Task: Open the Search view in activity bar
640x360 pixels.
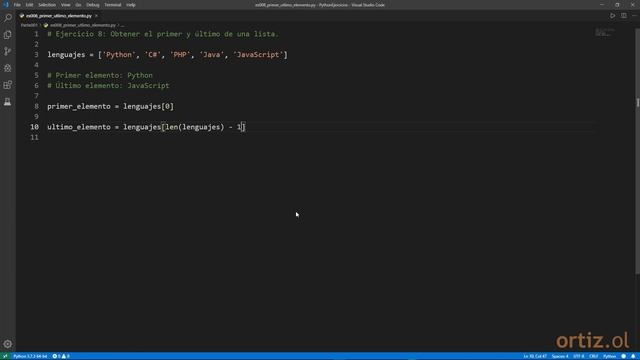Action: [x=8, y=18]
